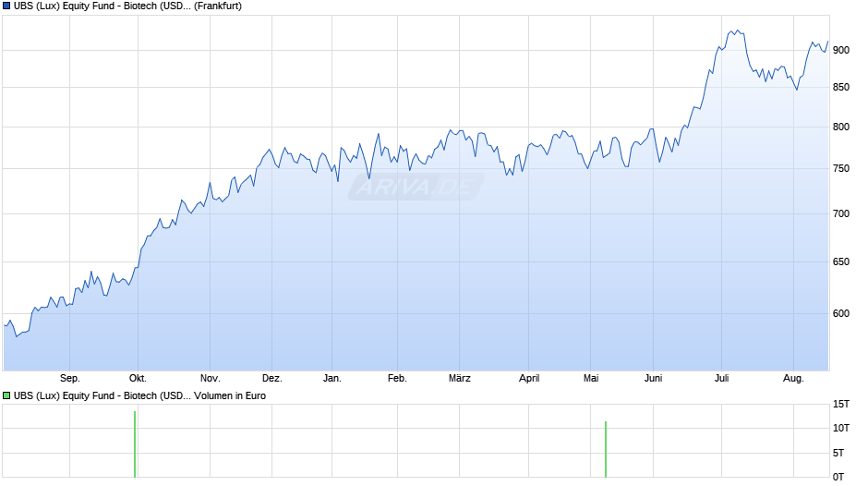
Task: Click the 'Okt.' month label
Action: 138,379
